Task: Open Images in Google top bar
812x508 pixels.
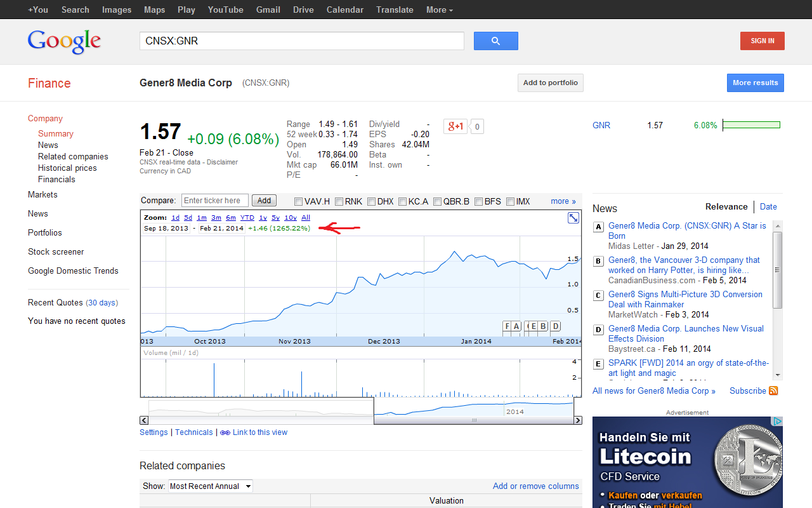Action: pyautogui.click(x=117, y=10)
